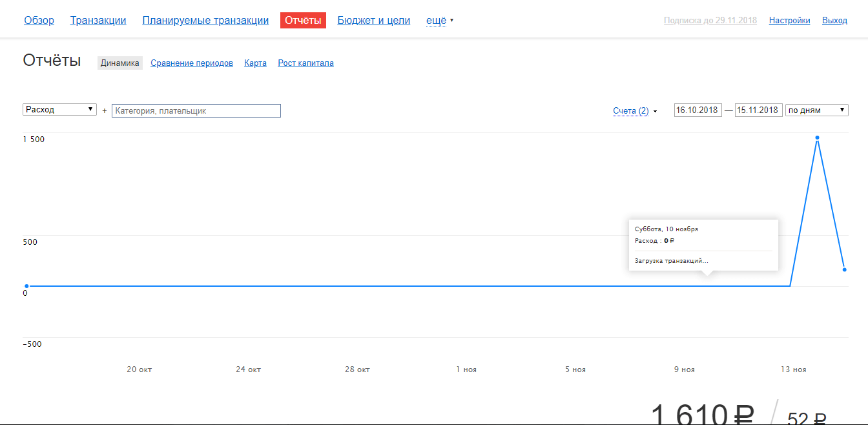The image size is (868, 425).
Task: Open Настройки in the top bar
Action: tap(789, 21)
